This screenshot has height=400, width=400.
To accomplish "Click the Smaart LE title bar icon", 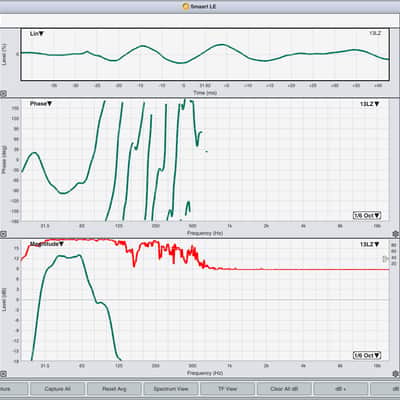I will pyautogui.click(x=186, y=6).
